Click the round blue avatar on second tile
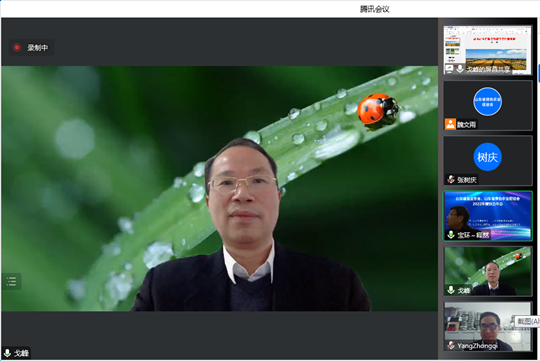 pos(487,102)
